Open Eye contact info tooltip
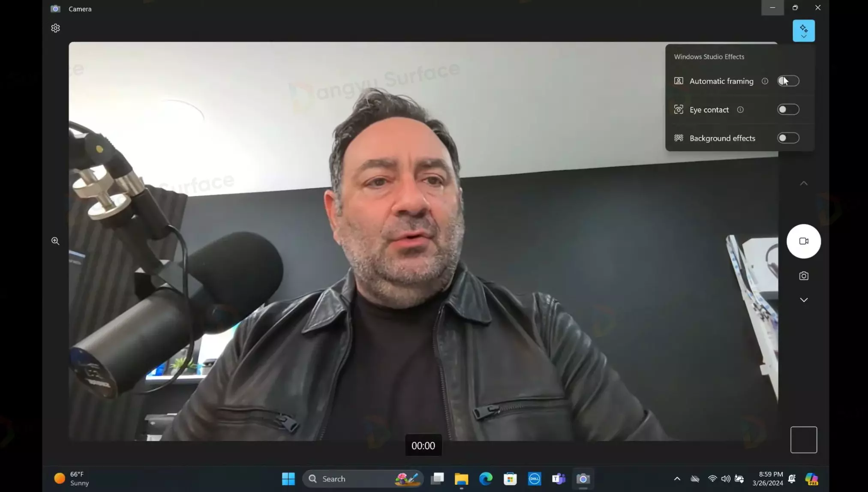The width and height of the screenshot is (868, 492). tap(740, 109)
